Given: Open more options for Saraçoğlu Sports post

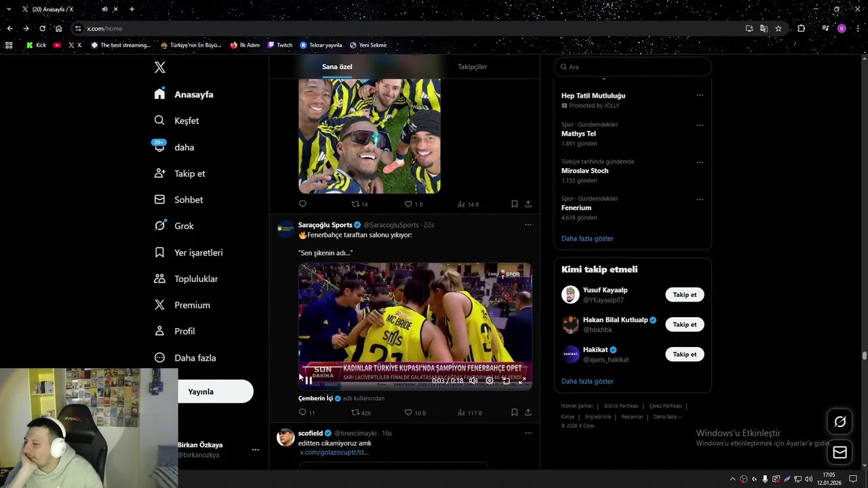Looking at the screenshot, I should [x=528, y=225].
